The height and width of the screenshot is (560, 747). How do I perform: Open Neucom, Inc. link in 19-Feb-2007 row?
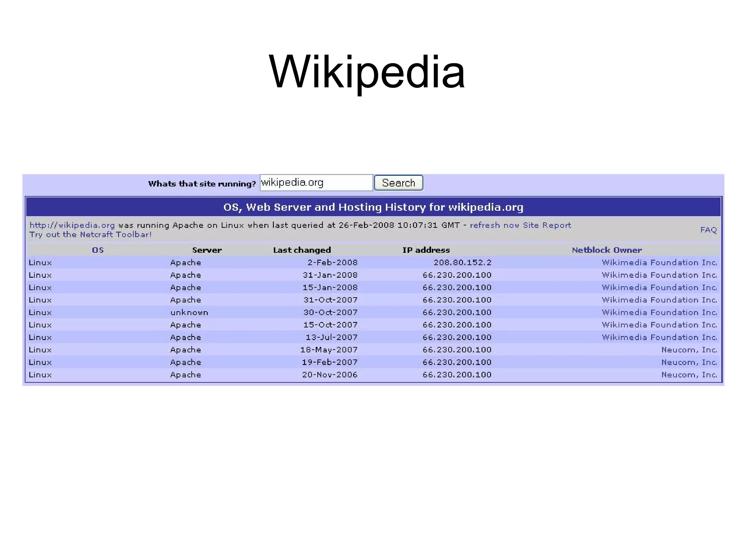coord(689,362)
